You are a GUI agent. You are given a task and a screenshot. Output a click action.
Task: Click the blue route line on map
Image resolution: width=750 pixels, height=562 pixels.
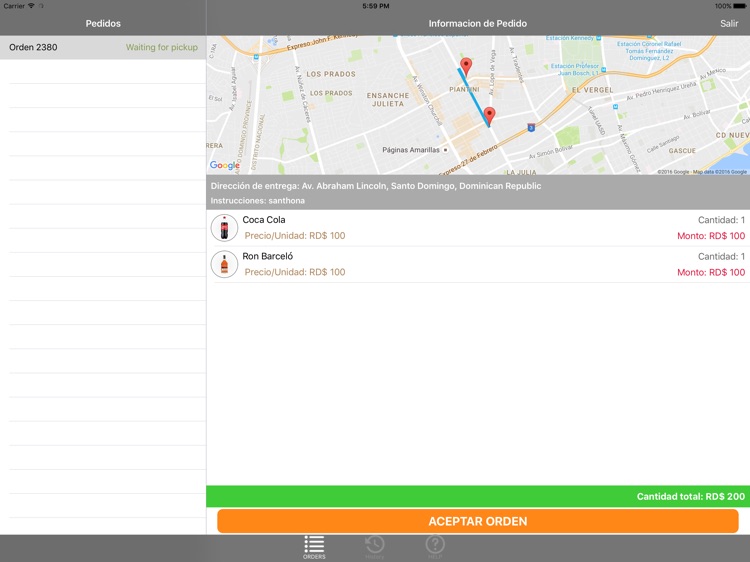[x=474, y=98]
